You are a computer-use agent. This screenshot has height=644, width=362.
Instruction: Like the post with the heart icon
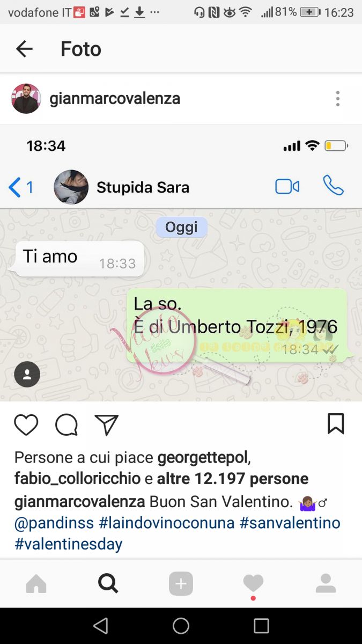click(x=26, y=425)
